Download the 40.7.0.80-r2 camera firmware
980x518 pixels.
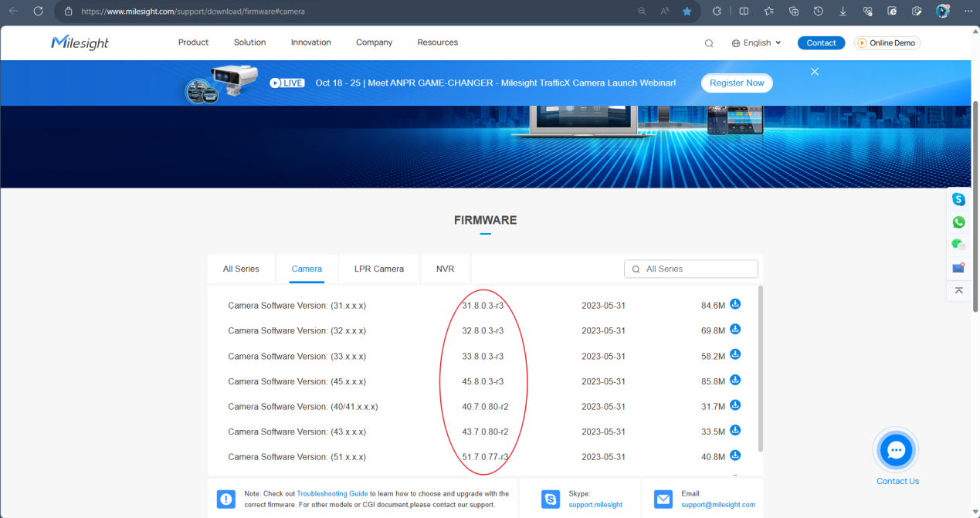pyautogui.click(x=735, y=405)
